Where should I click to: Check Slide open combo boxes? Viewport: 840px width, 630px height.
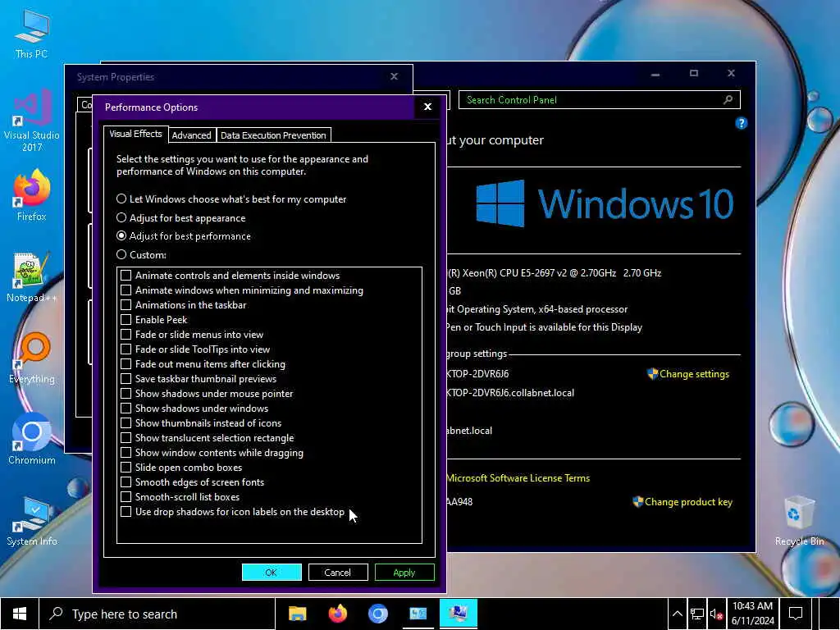tap(126, 467)
